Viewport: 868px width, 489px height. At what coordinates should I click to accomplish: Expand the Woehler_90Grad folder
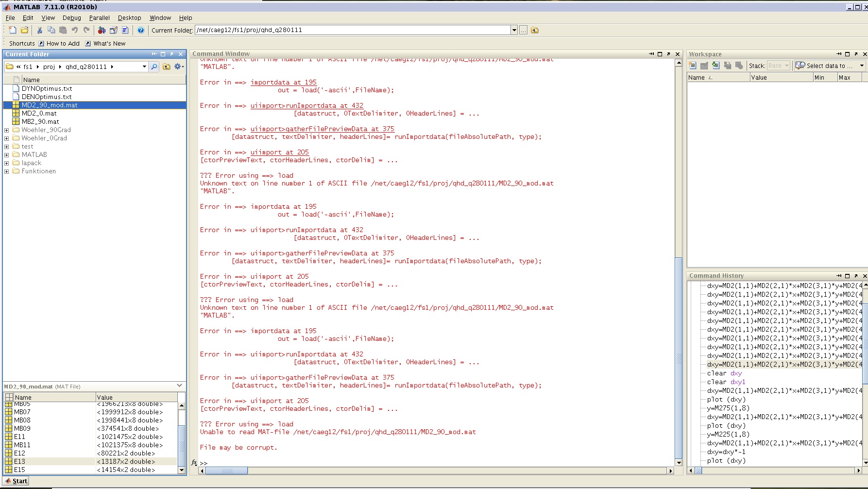(x=7, y=130)
